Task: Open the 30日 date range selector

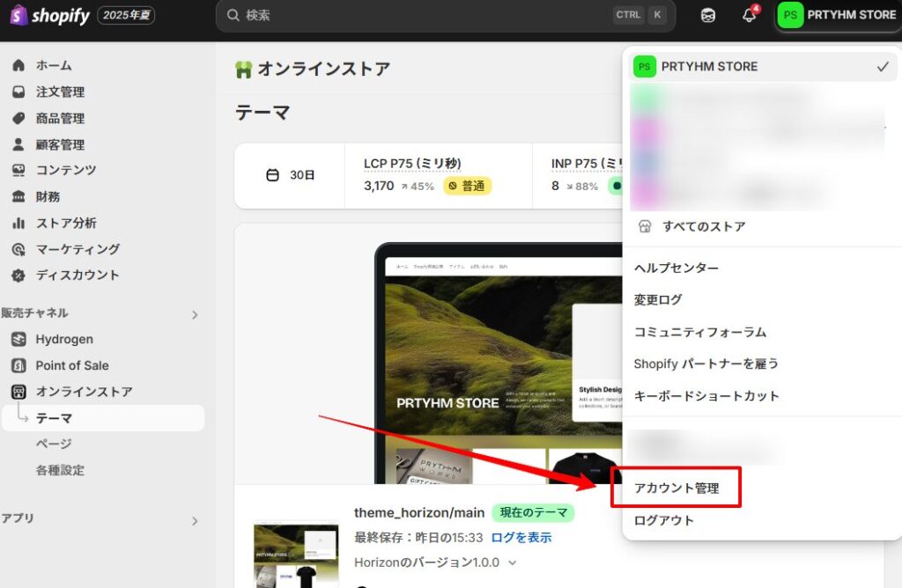Action: tap(290, 175)
